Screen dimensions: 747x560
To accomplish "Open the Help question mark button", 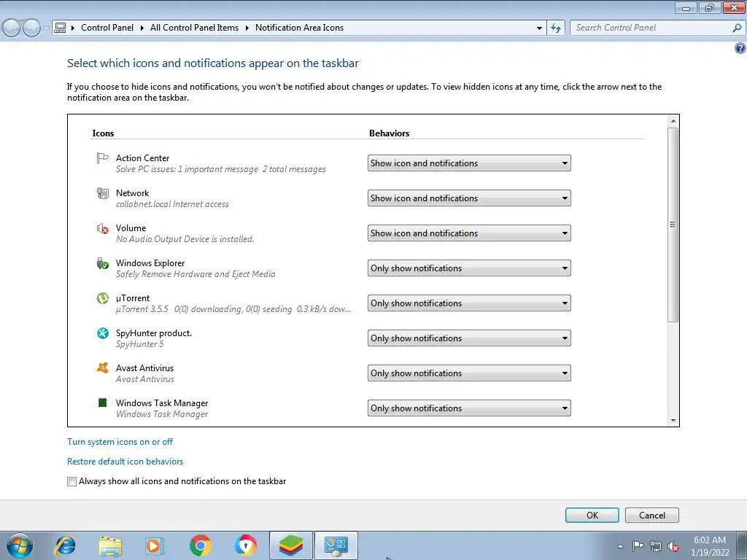I will click(x=740, y=48).
